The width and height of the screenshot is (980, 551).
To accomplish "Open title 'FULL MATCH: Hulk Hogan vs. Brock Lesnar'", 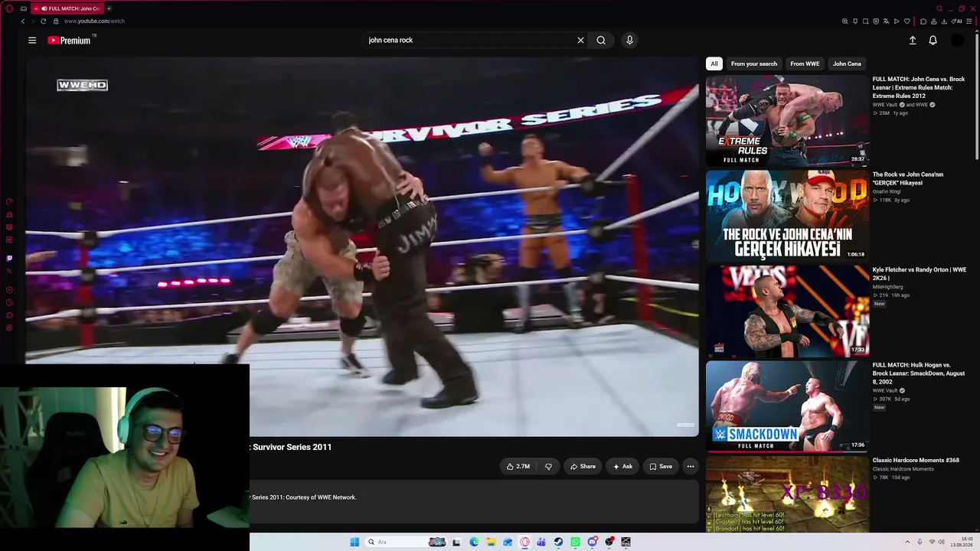I will coord(919,373).
